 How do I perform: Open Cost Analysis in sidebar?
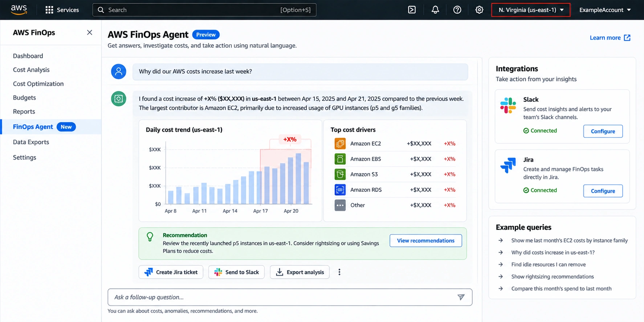point(31,70)
